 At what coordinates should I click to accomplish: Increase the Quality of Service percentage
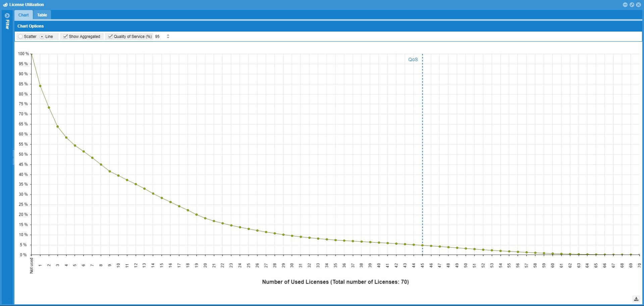[x=168, y=35]
